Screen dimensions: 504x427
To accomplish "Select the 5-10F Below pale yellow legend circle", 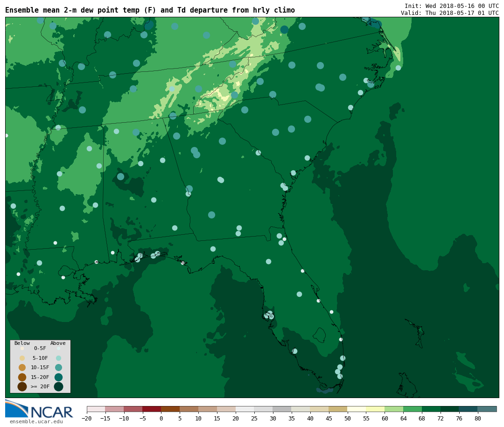I will coord(22,358).
